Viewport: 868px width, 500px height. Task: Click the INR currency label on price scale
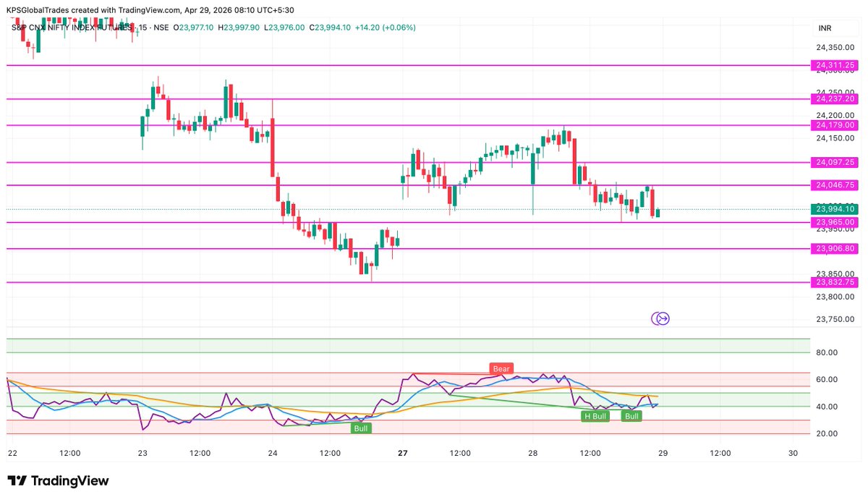pyautogui.click(x=825, y=28)
